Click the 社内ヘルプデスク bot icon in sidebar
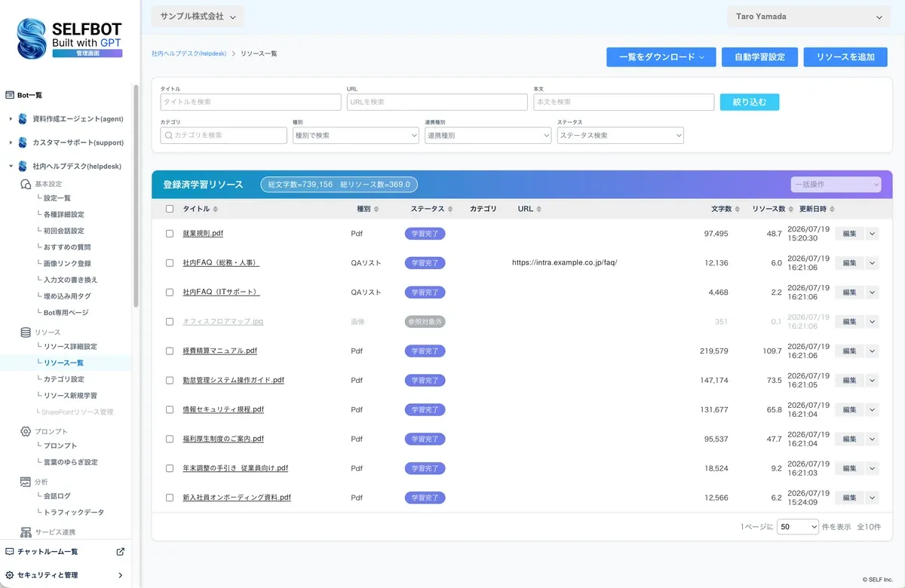 coord(23,167)
